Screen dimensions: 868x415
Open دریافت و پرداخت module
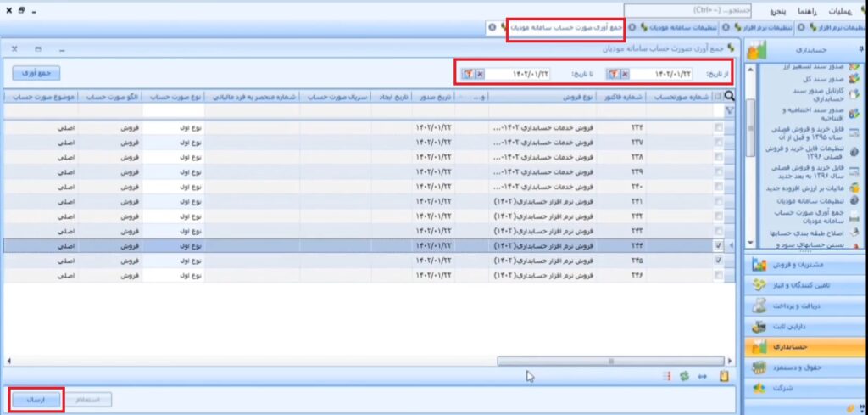click(805, 306)
